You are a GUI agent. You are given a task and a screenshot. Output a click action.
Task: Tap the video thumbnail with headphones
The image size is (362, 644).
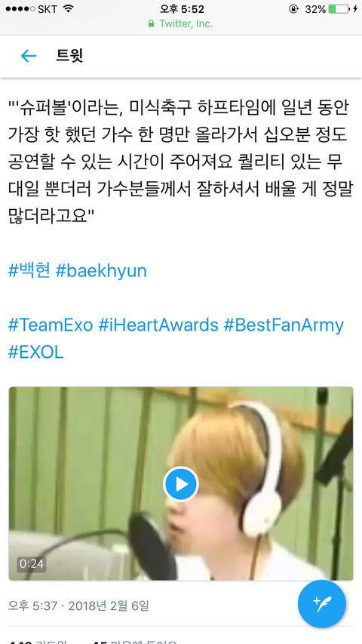181,484
